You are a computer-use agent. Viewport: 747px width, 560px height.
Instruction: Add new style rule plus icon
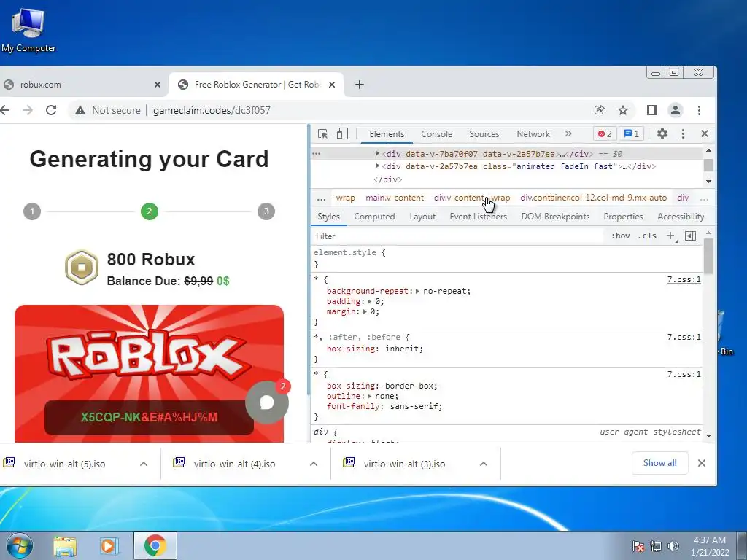[671, 236]
